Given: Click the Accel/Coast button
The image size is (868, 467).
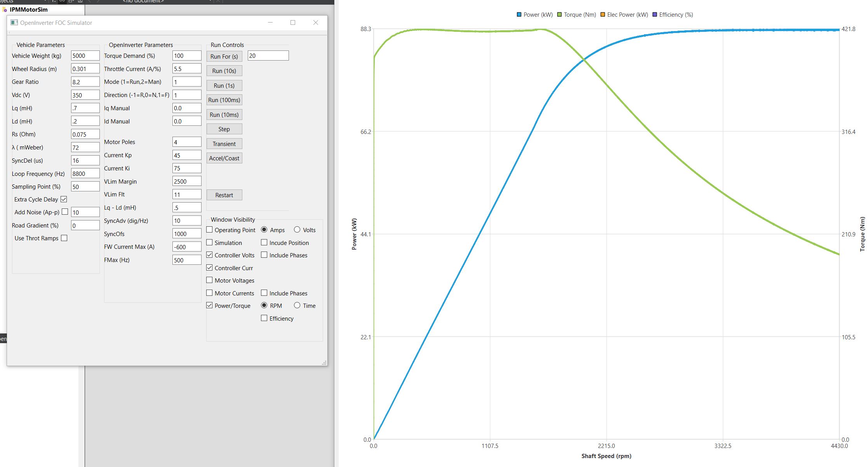Looking at the screenshot, I should click(224, 158).
